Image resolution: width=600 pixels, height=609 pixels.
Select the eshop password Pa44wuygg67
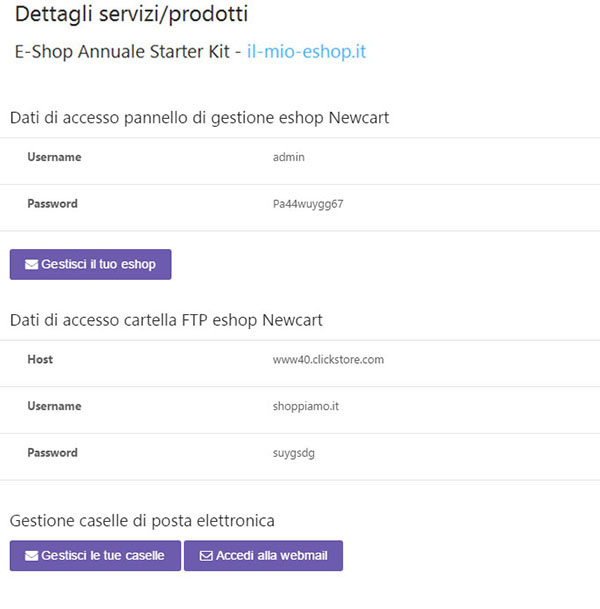coord(308,204)
